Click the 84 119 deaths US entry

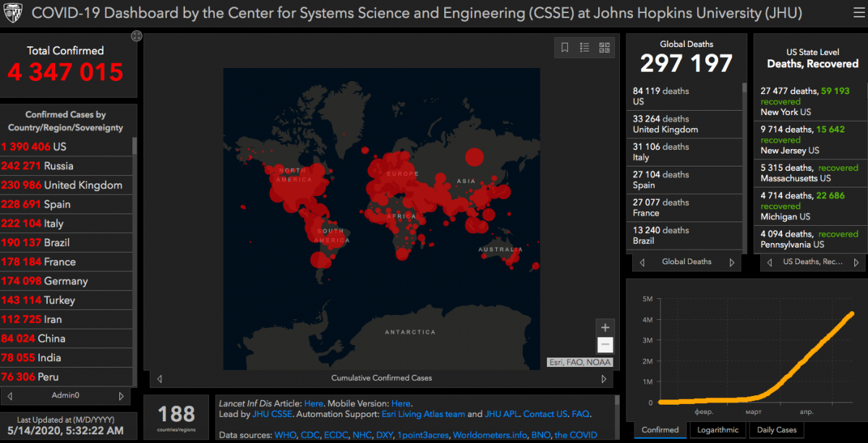(x=684, y=96)
